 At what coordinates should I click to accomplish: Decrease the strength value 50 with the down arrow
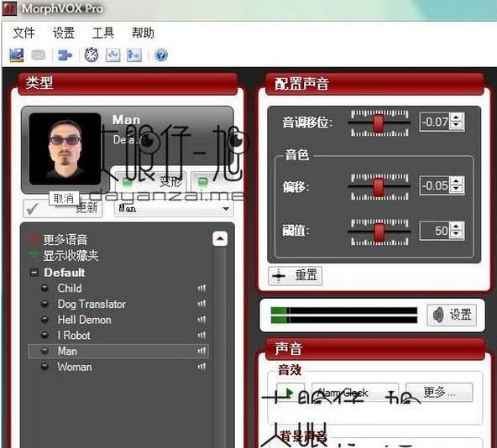tap(457, 234)
